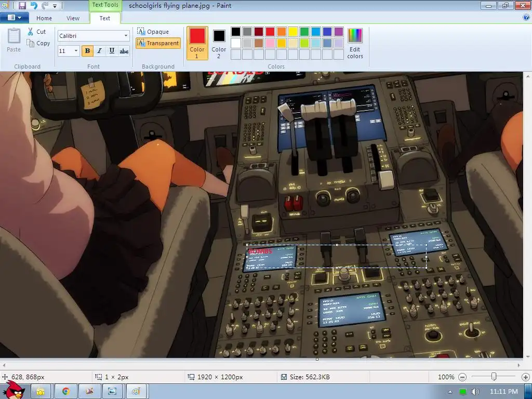Pick the lime green palette color
The image size is (532, 399).
coord(304,43)
